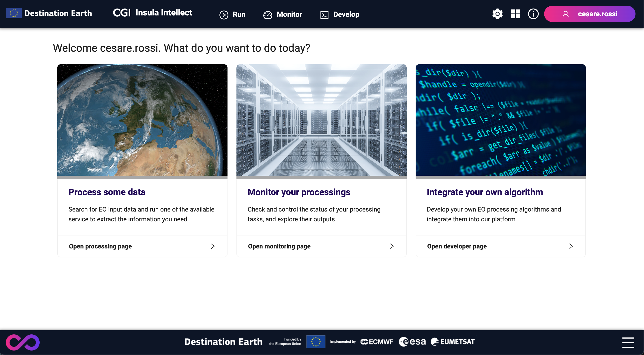Click the user profile silhouette icon

point(565,14)
